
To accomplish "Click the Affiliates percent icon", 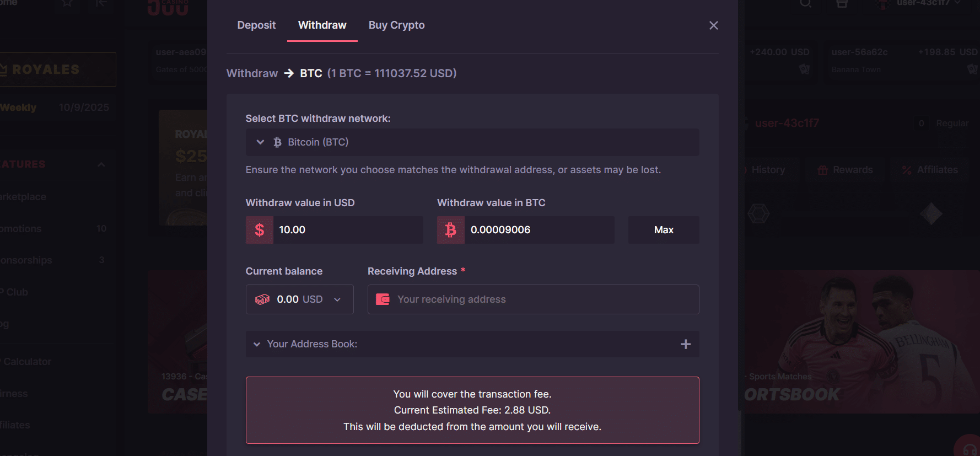I will [x=907, y=170].
